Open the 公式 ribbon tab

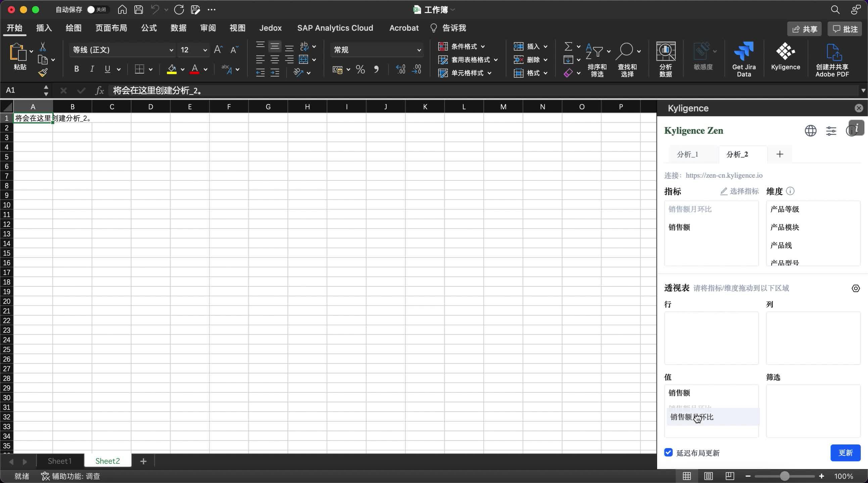pyautogui.click(x=149, y=28)
